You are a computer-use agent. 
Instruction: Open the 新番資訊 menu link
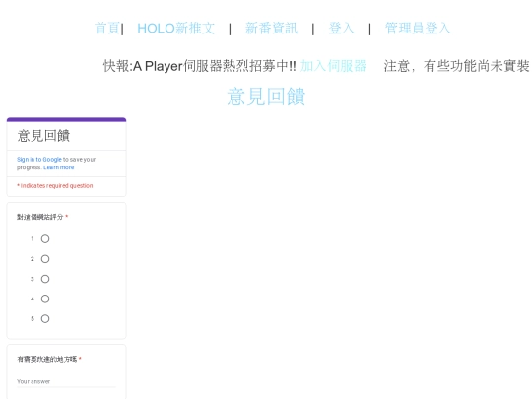(271, 29)
